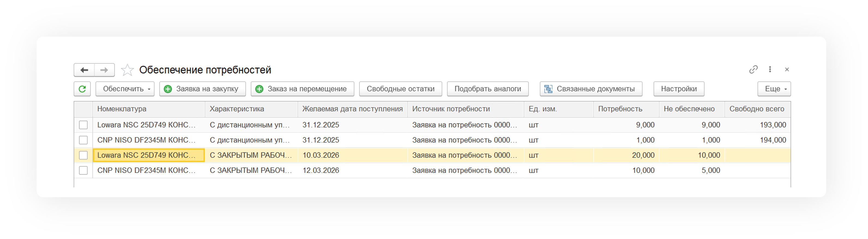The width and height of the screenshot is (868, 239).
Task: Click the green refresh icon button
Action: coord(82,89)
